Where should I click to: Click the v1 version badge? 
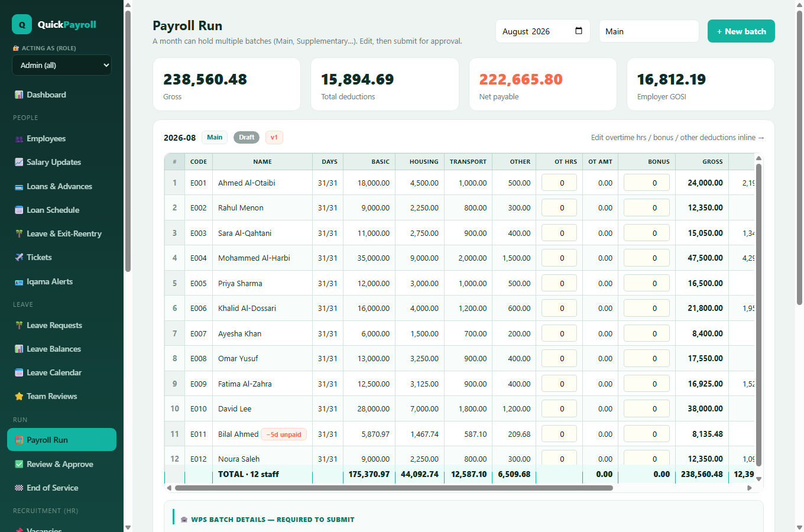[274, 137]
